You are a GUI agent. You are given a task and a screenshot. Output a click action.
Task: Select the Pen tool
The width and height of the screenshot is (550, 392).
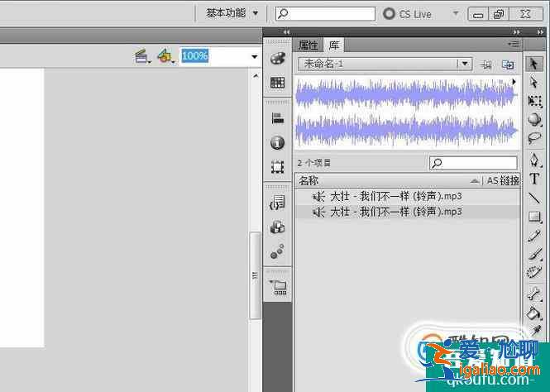(x=533, y=160)
